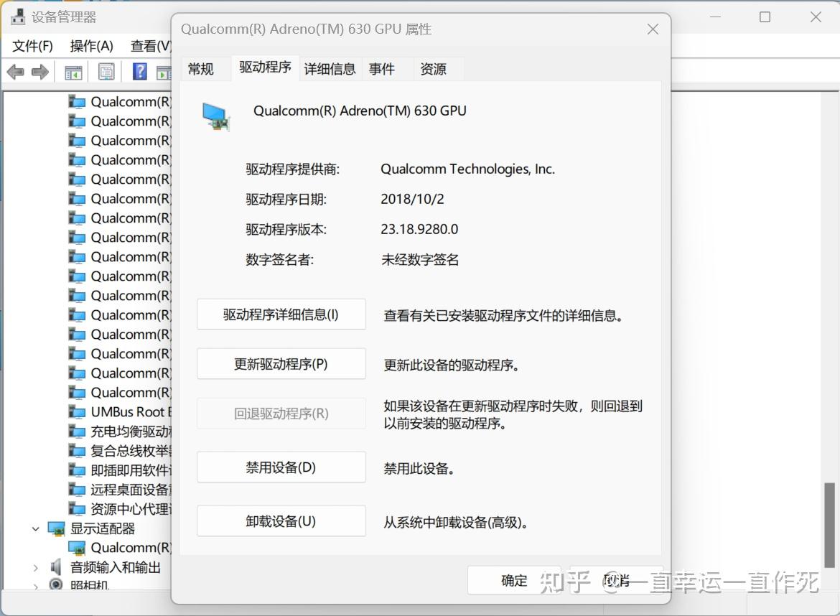
Task: Close the Adreno 630 GPU properties dialog
Action: tap(653, 29)
